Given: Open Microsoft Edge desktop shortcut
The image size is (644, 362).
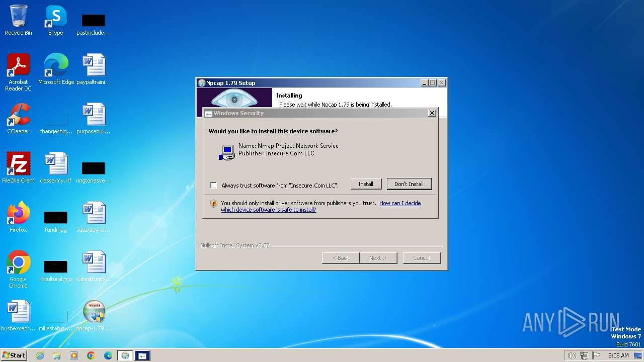Looking at the screenshot, I should (x=56, y=69).
